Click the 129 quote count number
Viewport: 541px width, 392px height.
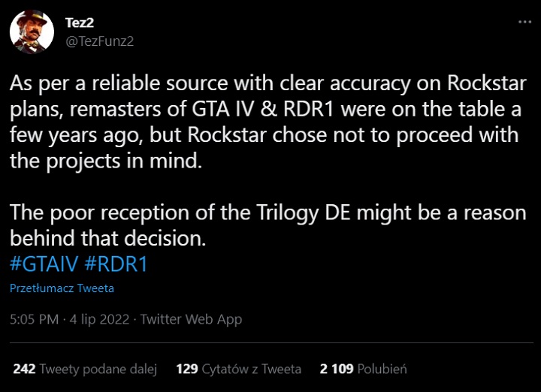[186, 369]
